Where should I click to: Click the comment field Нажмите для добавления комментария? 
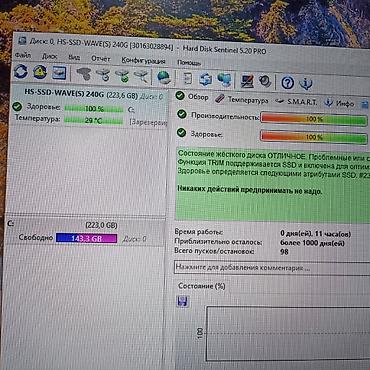[272, 267]
